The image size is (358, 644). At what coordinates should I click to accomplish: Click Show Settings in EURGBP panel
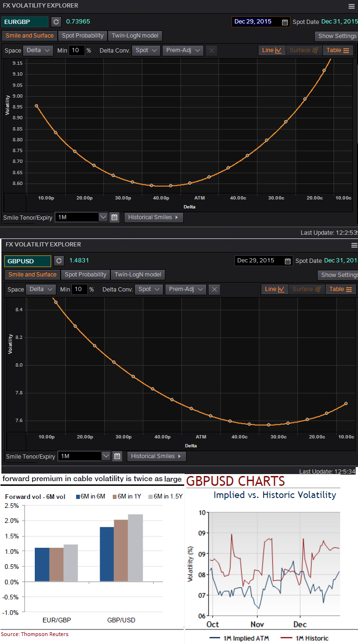[336, 36]
